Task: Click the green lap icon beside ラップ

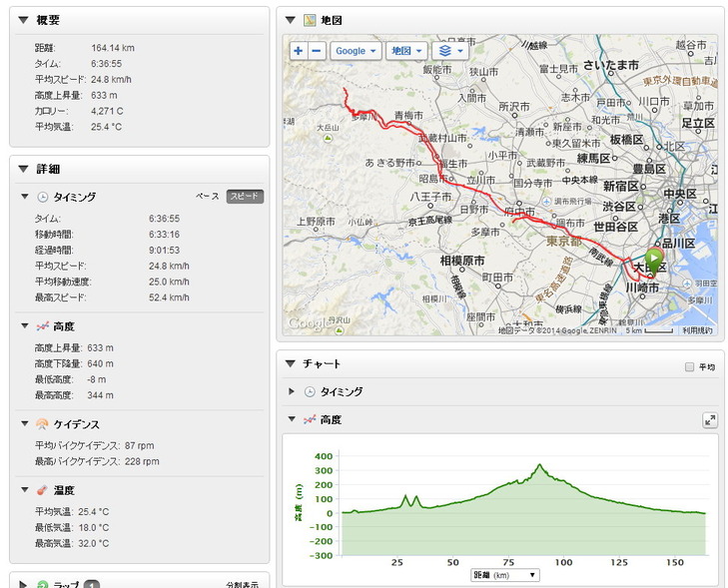Action: [x=42, y=584]
